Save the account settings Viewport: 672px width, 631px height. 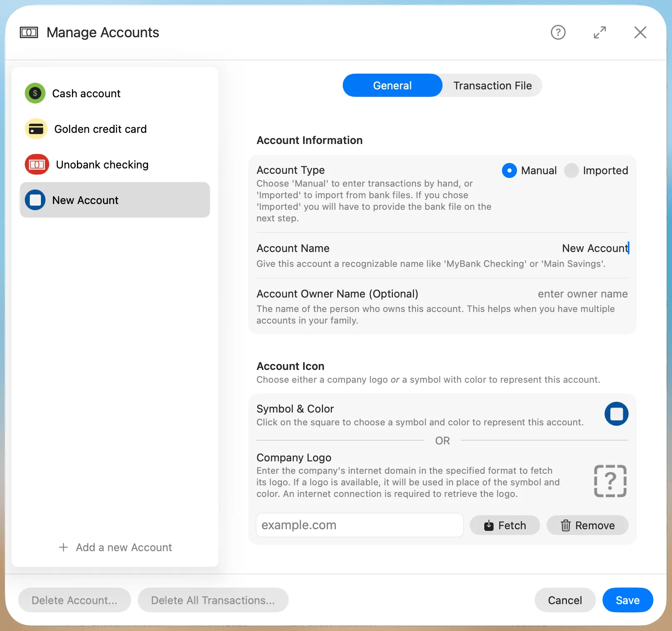(628, 600)
